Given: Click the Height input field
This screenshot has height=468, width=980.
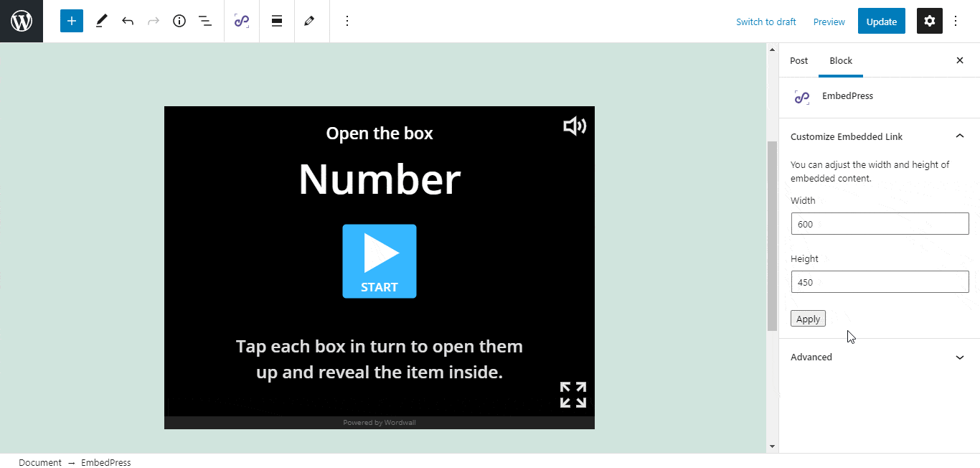Looking at the screenshot, I should pos(880,282).
